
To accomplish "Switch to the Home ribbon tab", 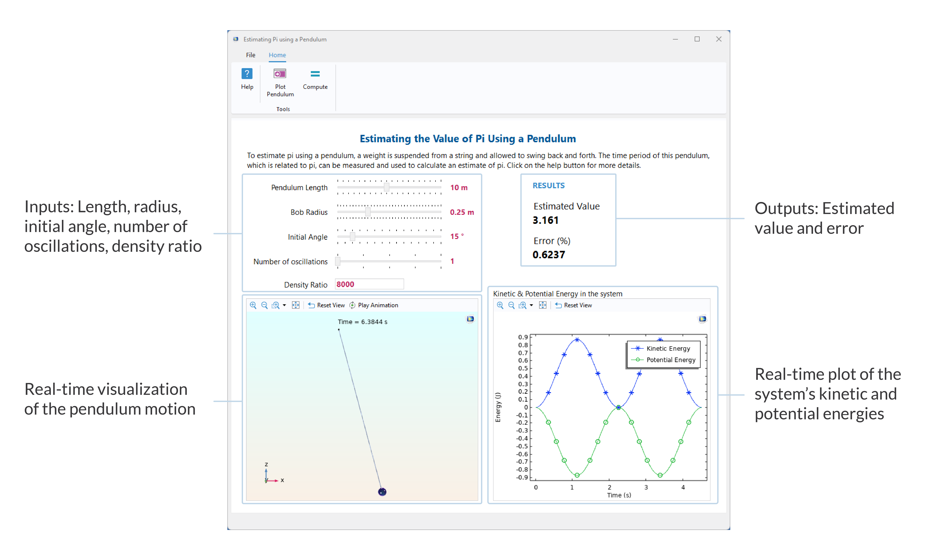I will coord(277,55).
